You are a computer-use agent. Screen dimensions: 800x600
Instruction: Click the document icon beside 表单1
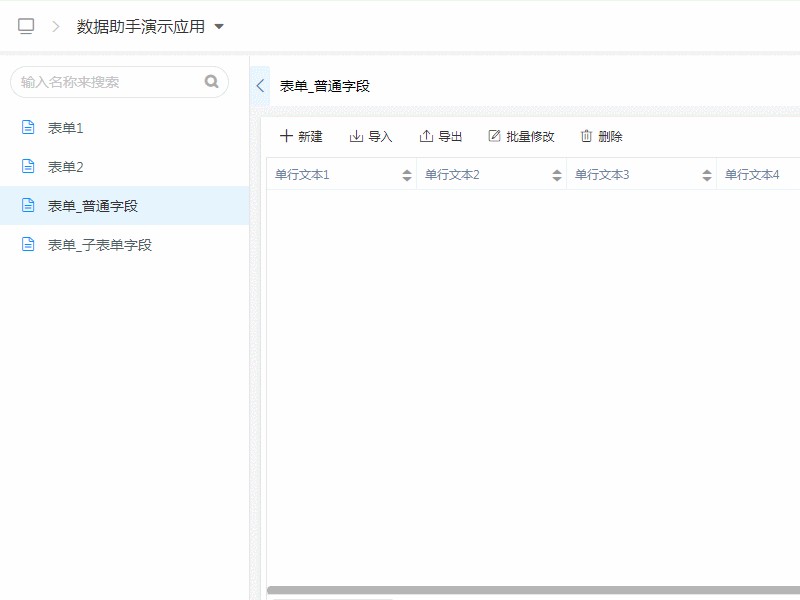(x=28, y=127)
